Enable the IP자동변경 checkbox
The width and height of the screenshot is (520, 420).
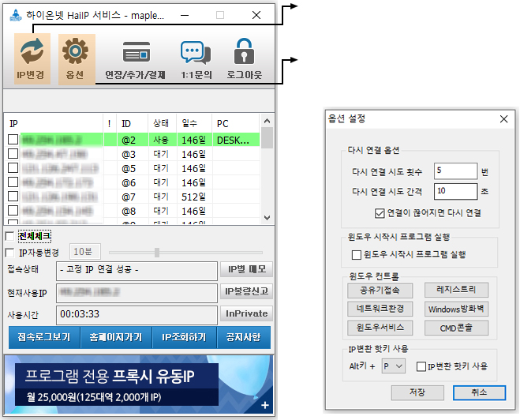[x=10, y=253]
